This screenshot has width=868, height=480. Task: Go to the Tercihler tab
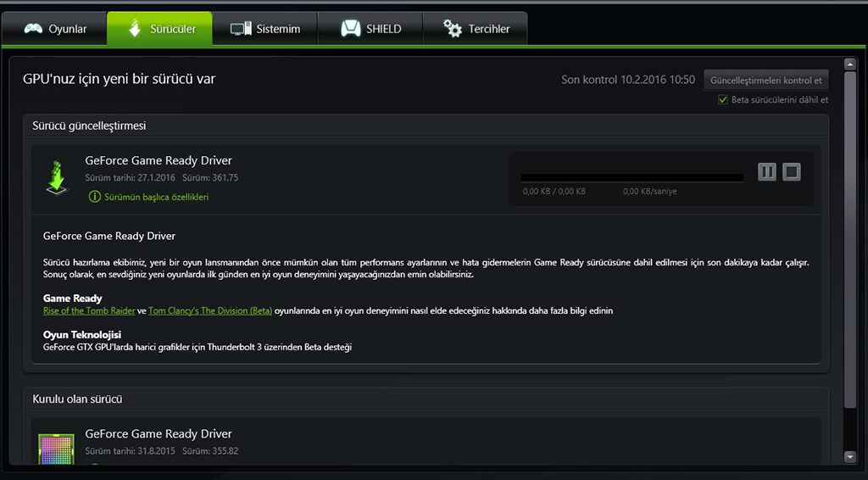(475, 29)
